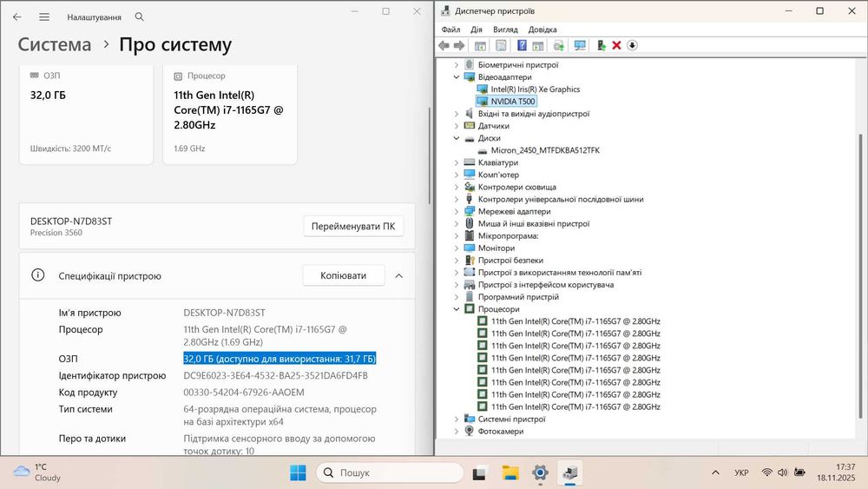This screenshot has width=868, height=489.
Task: Collapse the Специфікації пристрою section chevron
Action: click(398, 276)
